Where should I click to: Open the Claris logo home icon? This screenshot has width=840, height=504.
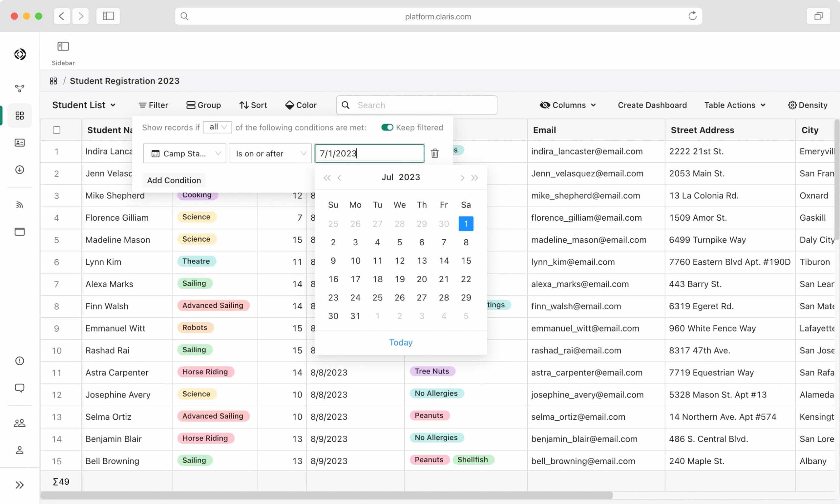(20, 54)
